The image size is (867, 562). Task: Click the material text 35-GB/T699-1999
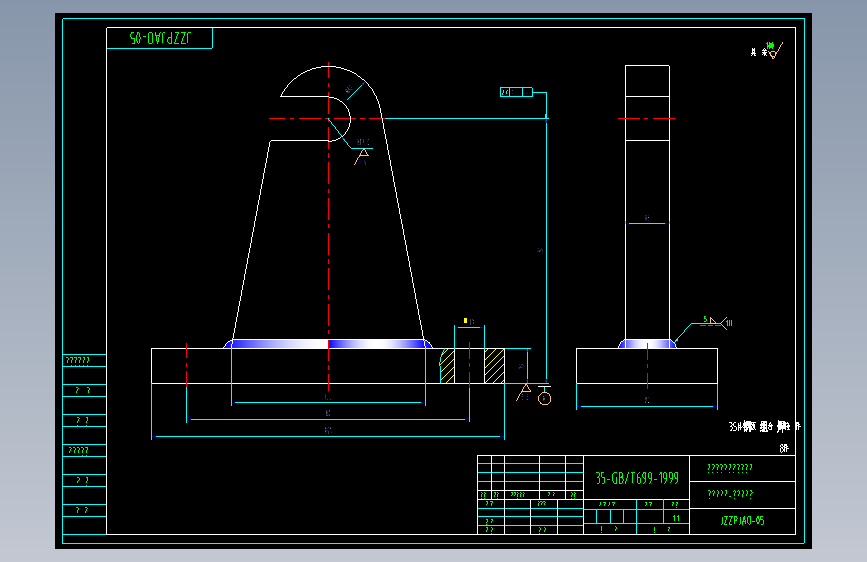(x=637, y=478)
